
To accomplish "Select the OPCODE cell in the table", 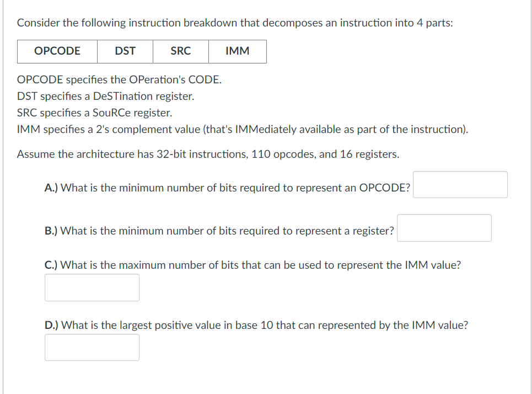I will (57, 51).
